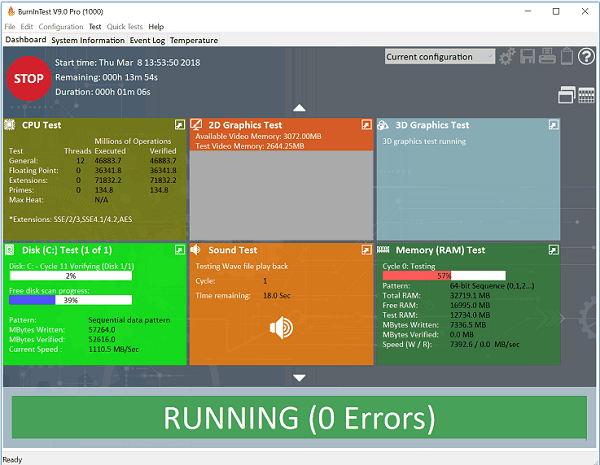Viewport: 600px width, 465px height.
Task: Pop out the Memory (RAM) Test panel
Action: click(553, 250)
